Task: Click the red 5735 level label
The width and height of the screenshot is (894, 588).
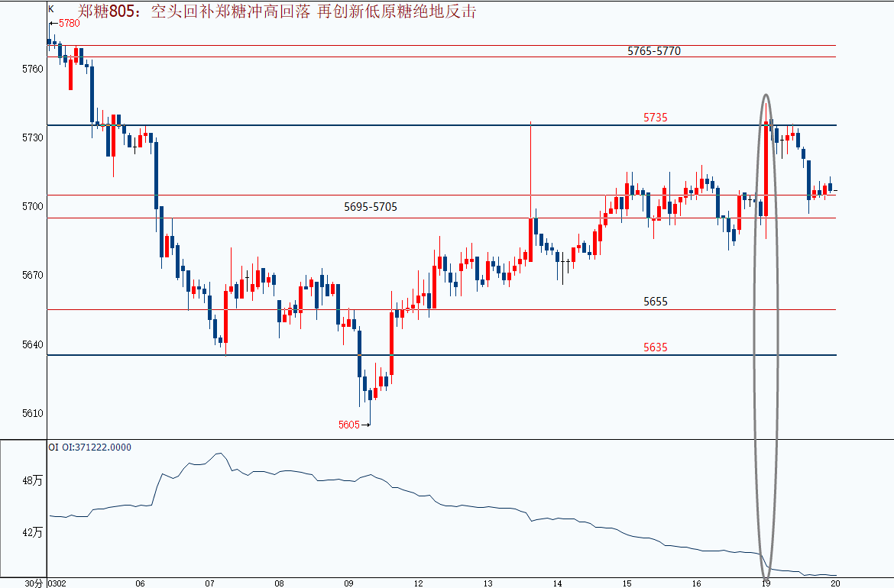Action: tap(655, 118)
